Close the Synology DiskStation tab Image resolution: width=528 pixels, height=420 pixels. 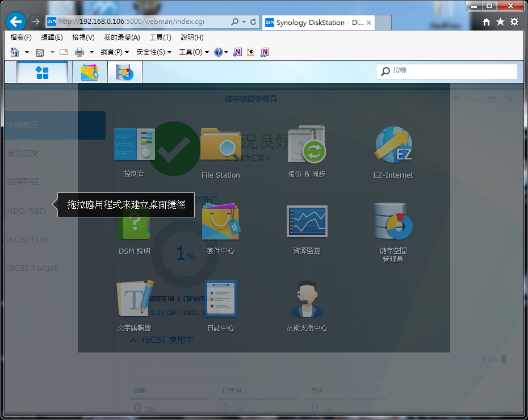[x=369, y=23]
